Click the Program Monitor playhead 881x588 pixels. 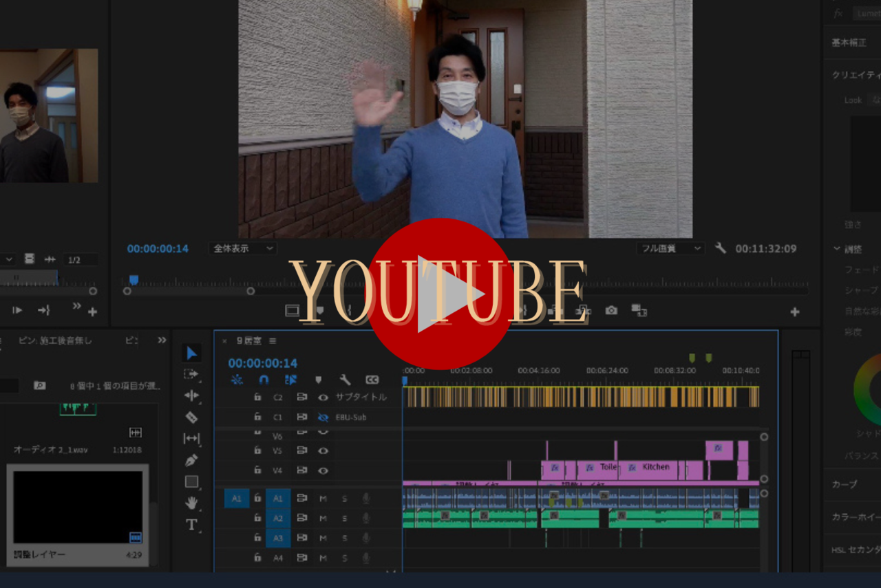click(134, 279)
